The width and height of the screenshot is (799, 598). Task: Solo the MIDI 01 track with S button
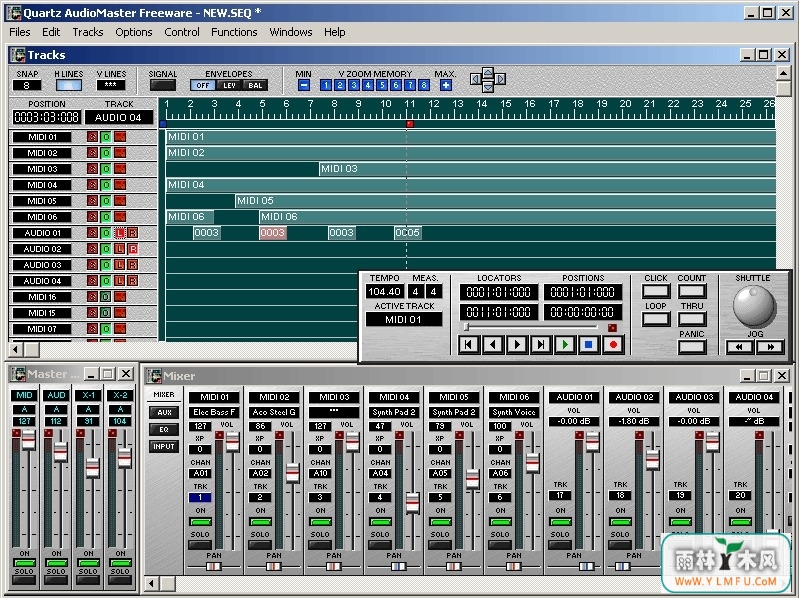92,137
